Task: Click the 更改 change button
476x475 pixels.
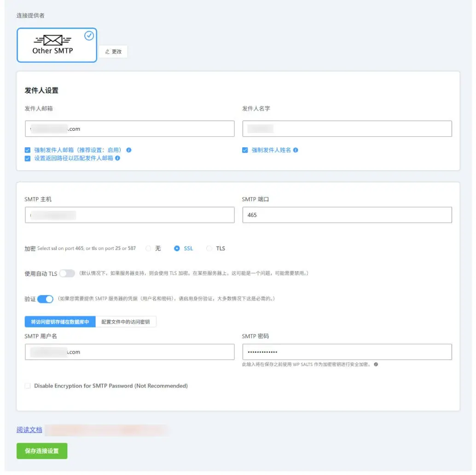Action: click(x=113, y=52)
